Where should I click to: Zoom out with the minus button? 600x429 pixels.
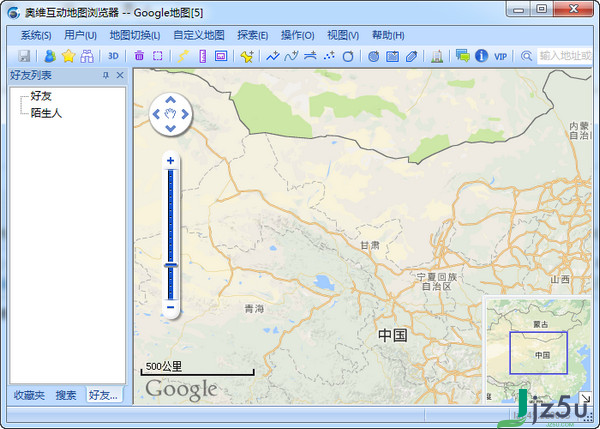tap(171, 307)
